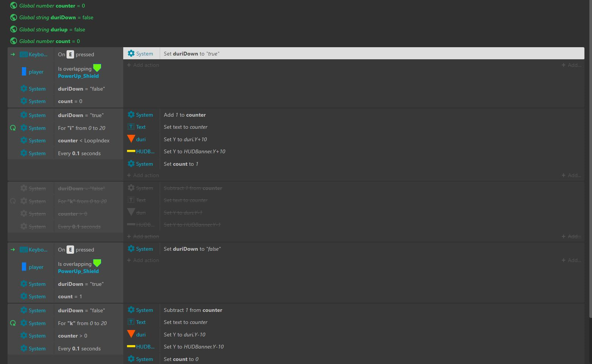This screenshot has height=364, width=592.
Task: Click the globe icon beside Global string duriup
Action: 14,29
